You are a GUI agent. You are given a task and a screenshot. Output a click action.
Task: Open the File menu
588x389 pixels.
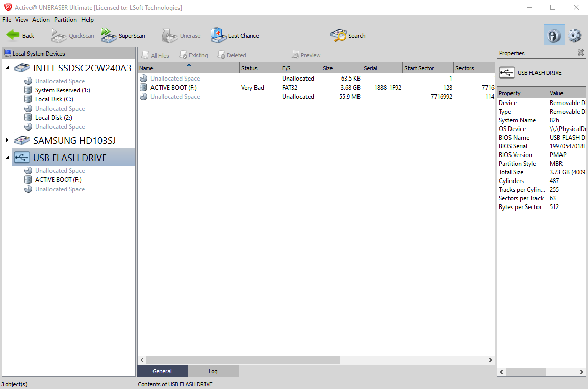point(7,20)
